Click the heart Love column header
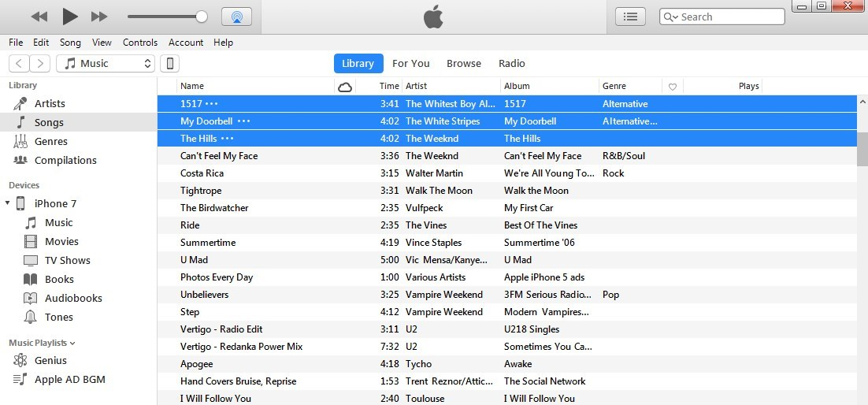Image resolution: width=868 pixels, height=405 pixels. 673,87
